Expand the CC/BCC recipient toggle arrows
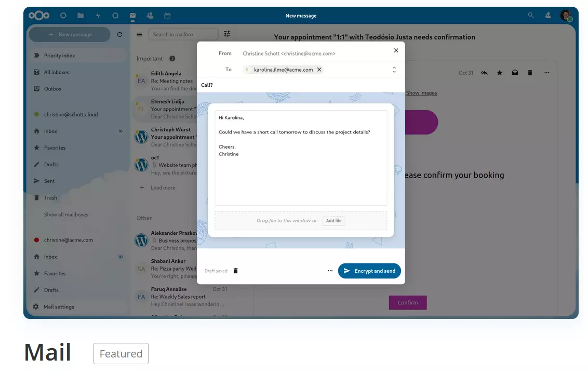This screenshot has width=588, height=372. tap(394, 70)
